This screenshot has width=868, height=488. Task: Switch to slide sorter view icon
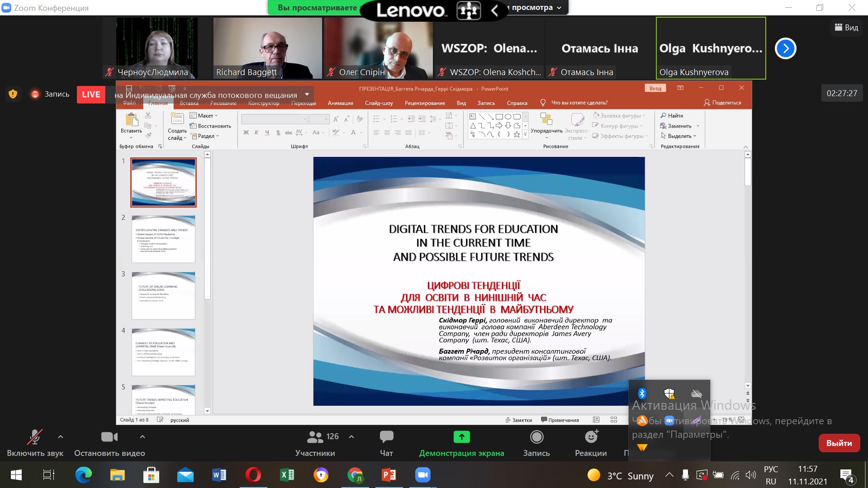[614, 420]
